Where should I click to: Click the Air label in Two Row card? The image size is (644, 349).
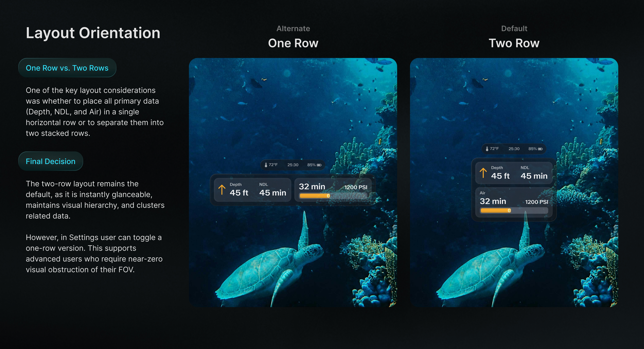(x=482, y=193)
